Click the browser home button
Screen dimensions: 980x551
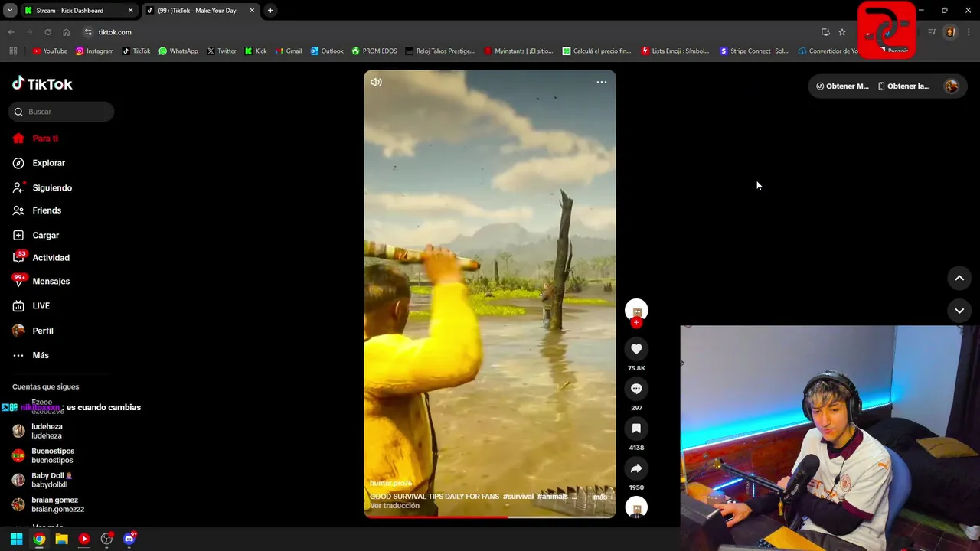tap(66, 32)
